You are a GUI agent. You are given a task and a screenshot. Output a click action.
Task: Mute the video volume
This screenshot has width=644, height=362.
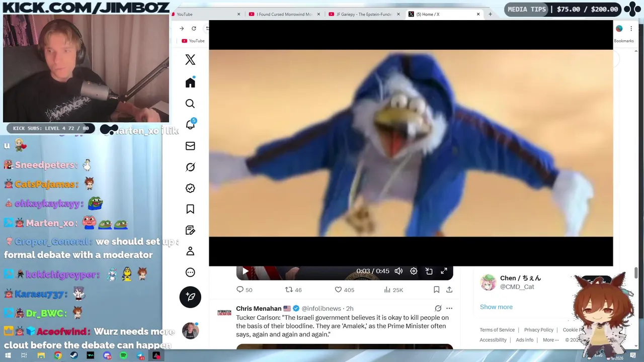coord(398,271)
